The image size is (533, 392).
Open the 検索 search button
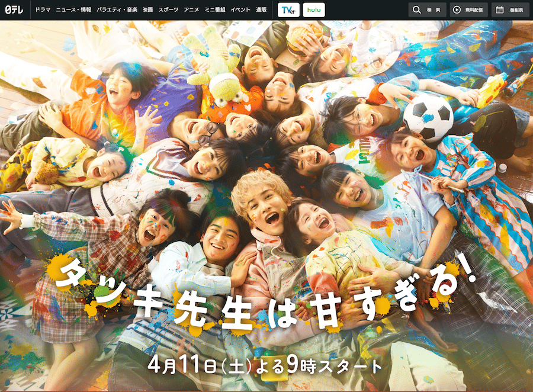click(428, 9)
